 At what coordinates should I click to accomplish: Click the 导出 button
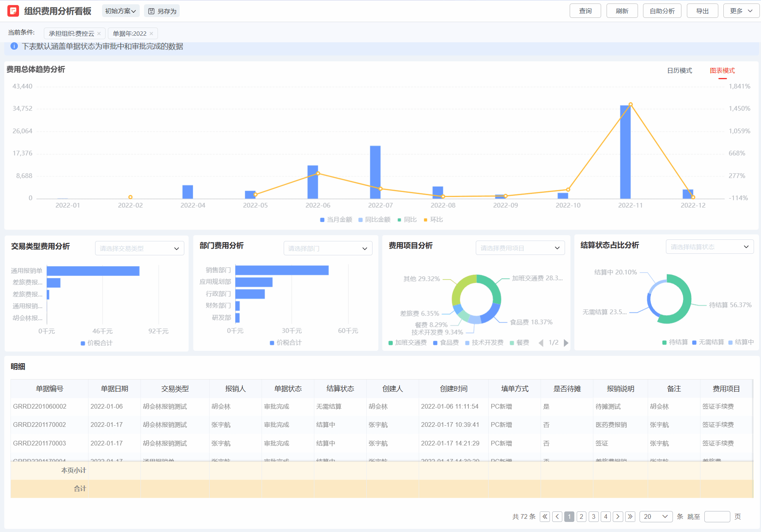(702, 11)
